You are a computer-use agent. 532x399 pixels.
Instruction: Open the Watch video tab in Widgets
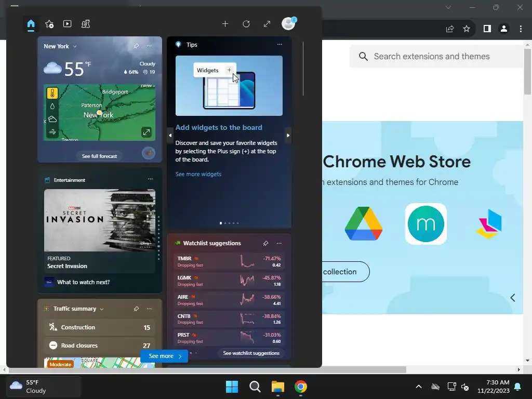click(67, 24)
